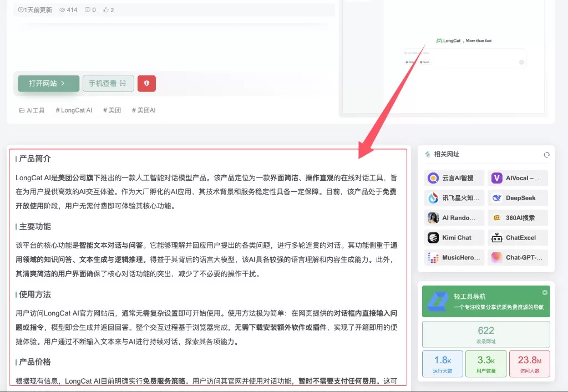Screen dimensions: 568x392
Task: Open the AI工具 category link
Action: point(33,110)
